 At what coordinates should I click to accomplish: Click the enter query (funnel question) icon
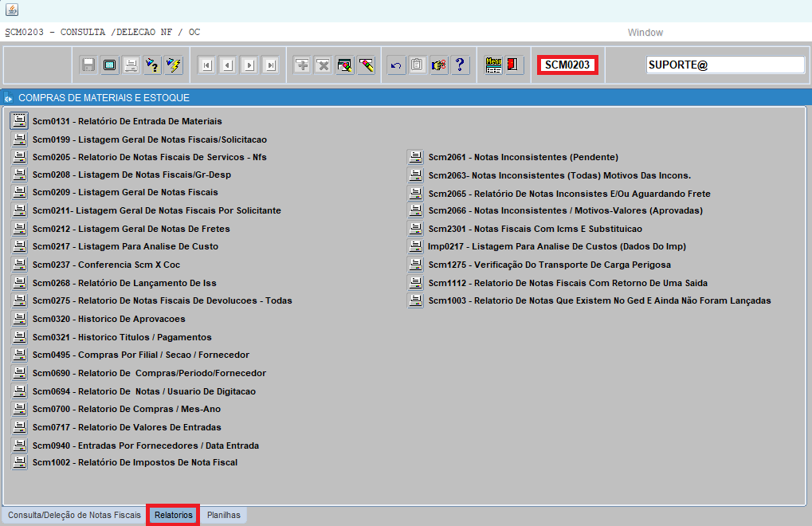151,65
